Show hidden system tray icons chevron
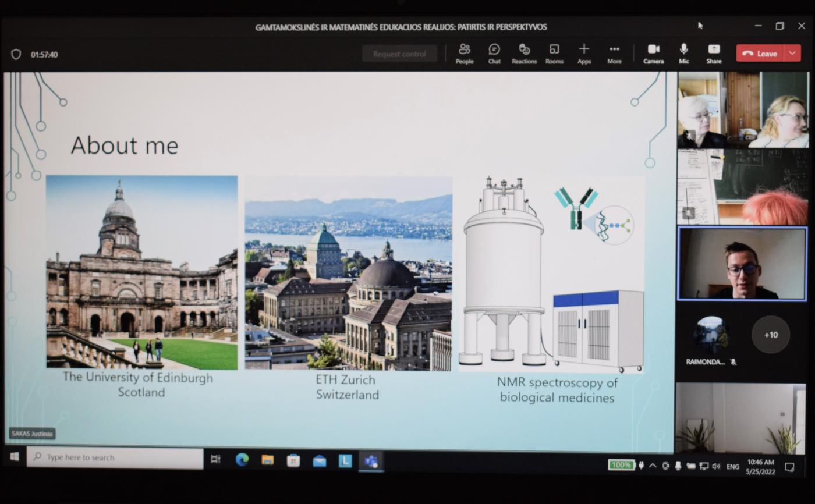The image size is (815, 504). [653, 466]
